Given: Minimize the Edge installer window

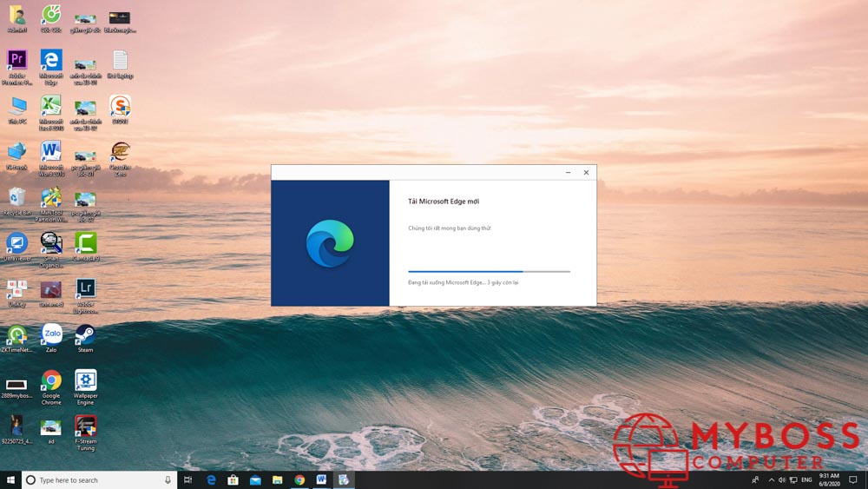Looking at the screenshot, I should point(568,173).
